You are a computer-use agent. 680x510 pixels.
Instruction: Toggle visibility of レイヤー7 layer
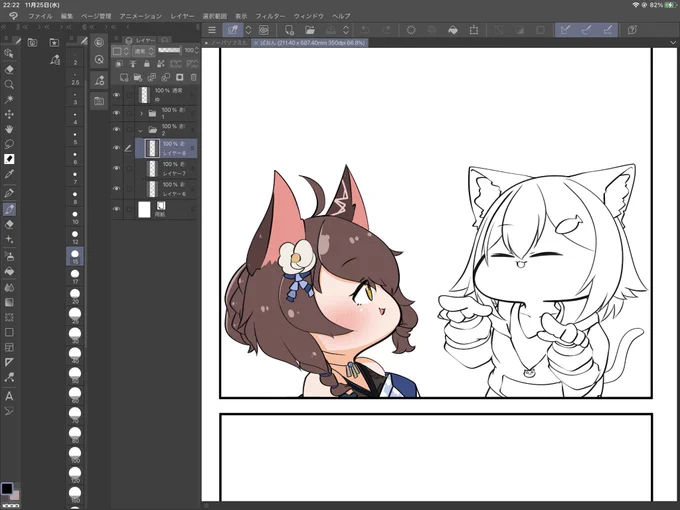[116, 168]
